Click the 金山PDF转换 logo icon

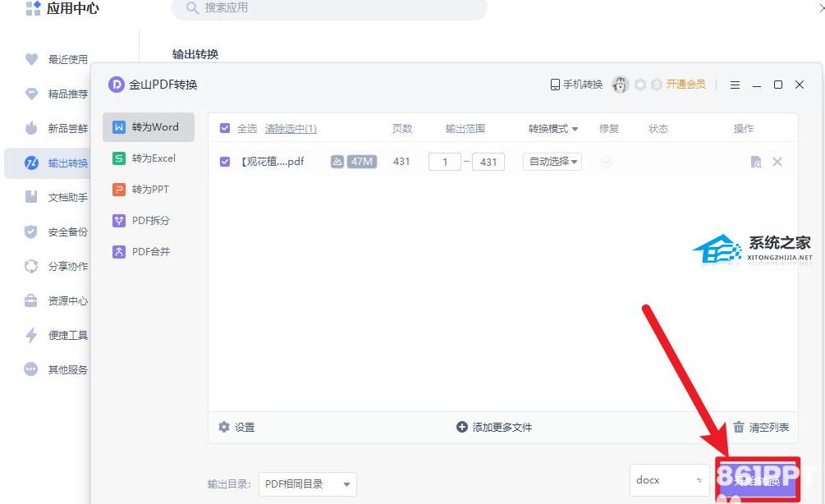point(117,85)
